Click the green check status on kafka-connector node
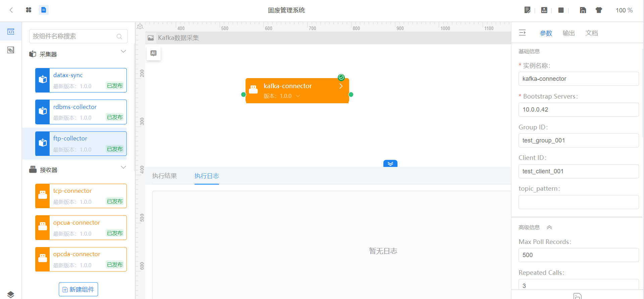This screenshot has height=299, width=644. tap(341, 77)
